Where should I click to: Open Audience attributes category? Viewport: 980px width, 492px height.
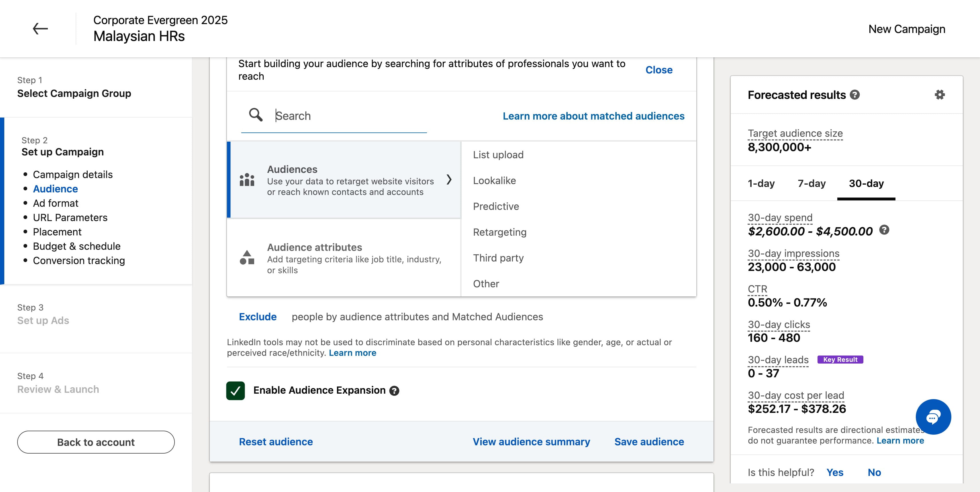pyautogui.click(x=344, y=258)
